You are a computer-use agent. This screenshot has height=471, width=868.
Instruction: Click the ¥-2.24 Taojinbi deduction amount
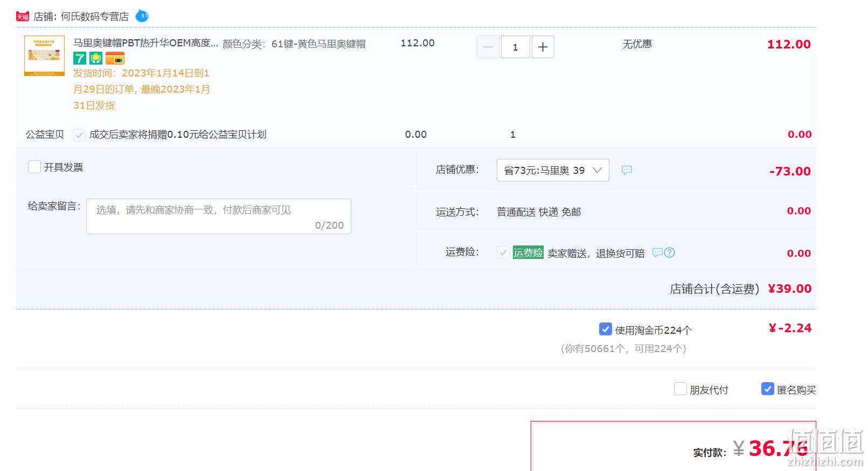click(x=790, y=328)
